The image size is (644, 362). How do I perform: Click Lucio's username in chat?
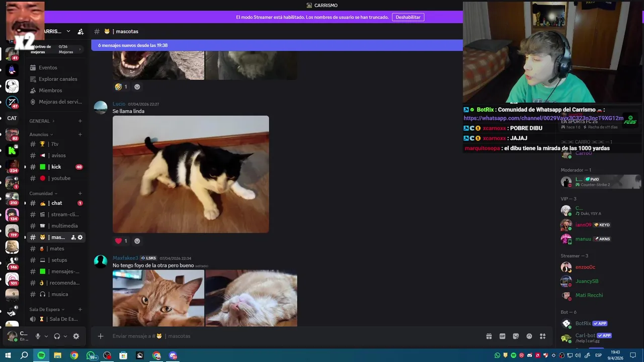tap(119, 104)
